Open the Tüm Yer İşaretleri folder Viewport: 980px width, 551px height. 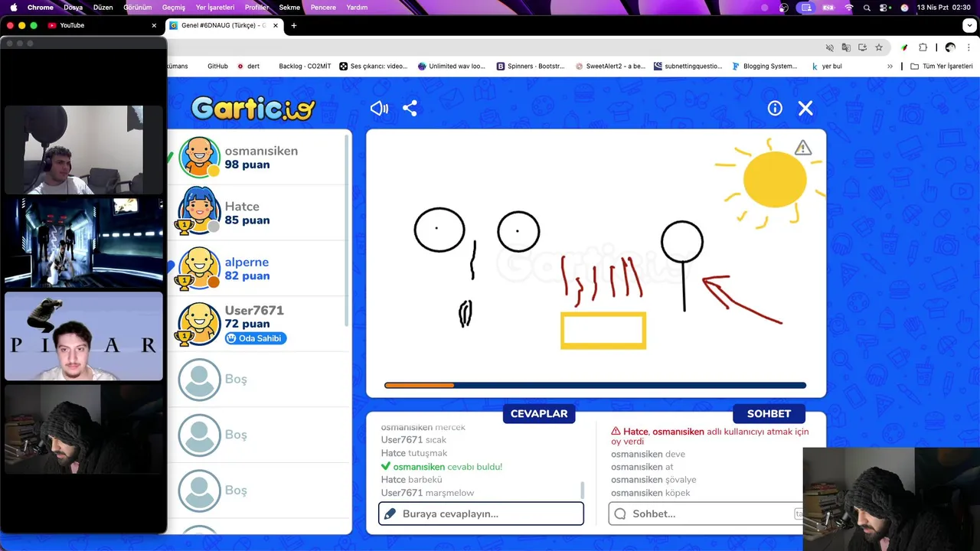[x=942, y=67]
